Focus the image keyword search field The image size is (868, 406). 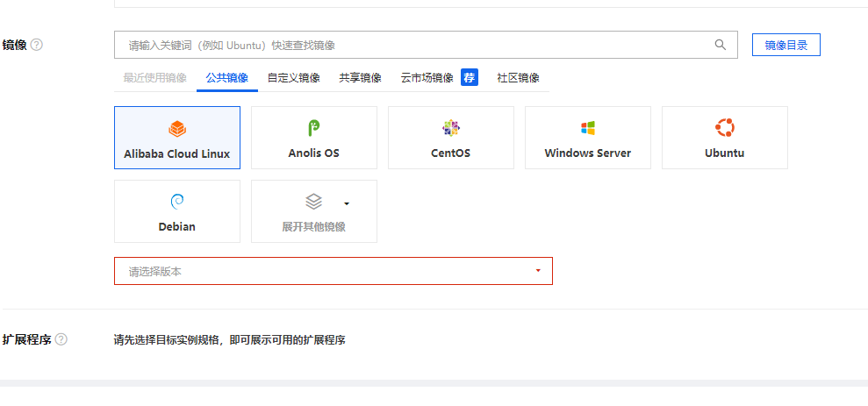coord(412,45)
